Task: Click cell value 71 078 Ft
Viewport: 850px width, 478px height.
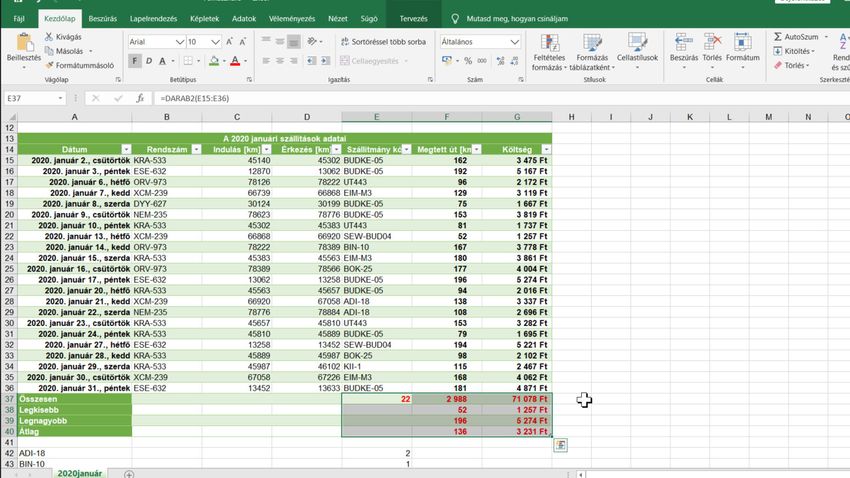Action: (517, 399)
